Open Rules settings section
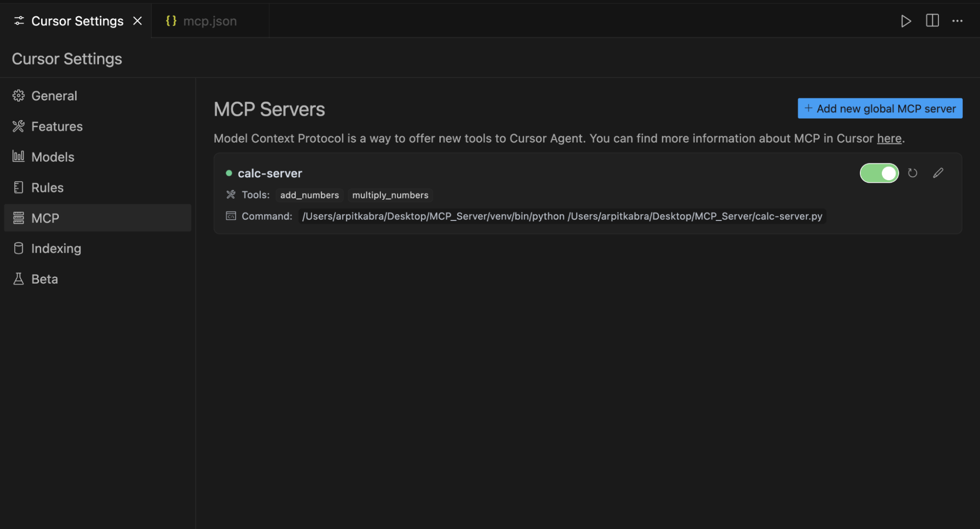The width and height of the screenshot is (980, 529). click(98, 188)
